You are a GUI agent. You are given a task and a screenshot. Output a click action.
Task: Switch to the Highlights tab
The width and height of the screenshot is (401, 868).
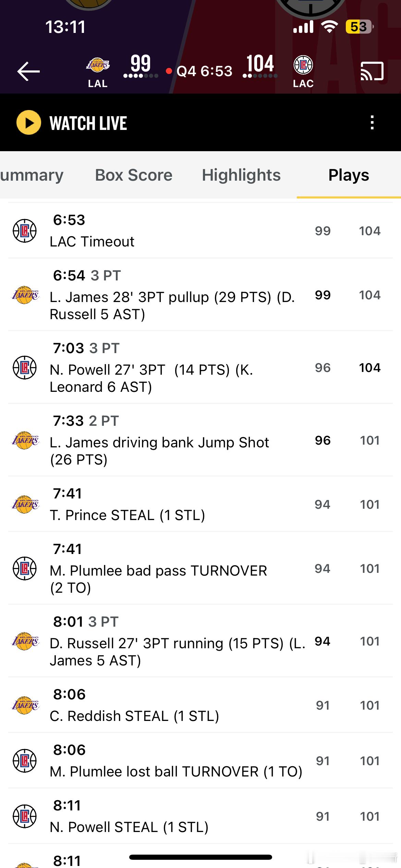click(x=241, y=175)
